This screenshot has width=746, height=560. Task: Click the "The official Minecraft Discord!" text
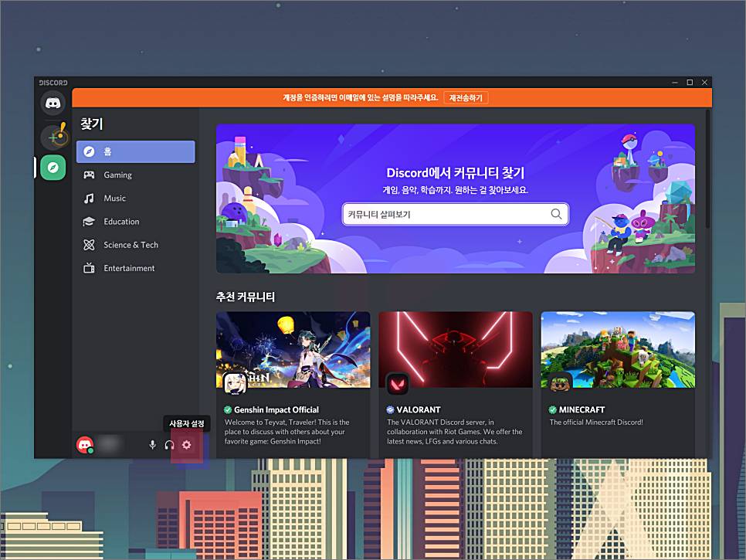point(596,422)
